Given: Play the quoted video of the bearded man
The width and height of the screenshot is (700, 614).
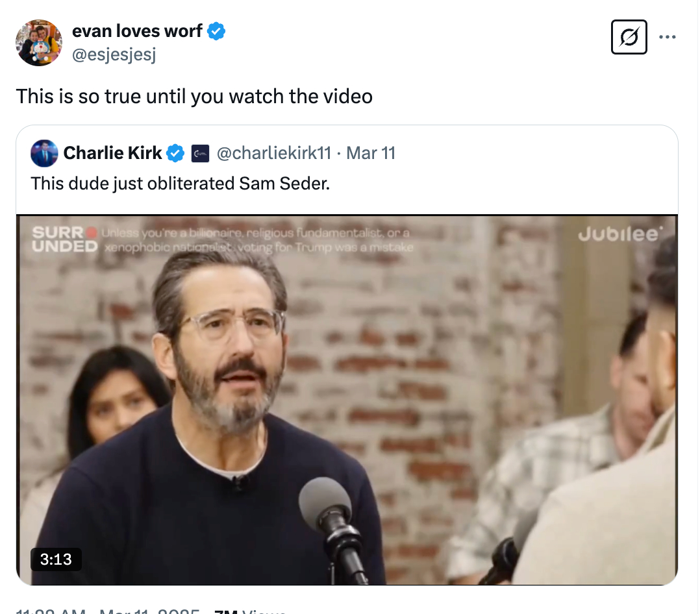Looking at the screenshot, I should click(x=347, y=400).
